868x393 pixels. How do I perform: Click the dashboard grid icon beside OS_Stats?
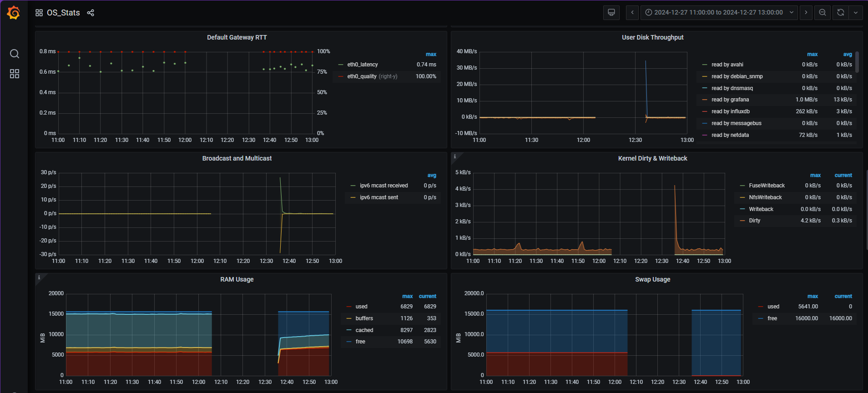pyautogui.click(x=39, y=13)
